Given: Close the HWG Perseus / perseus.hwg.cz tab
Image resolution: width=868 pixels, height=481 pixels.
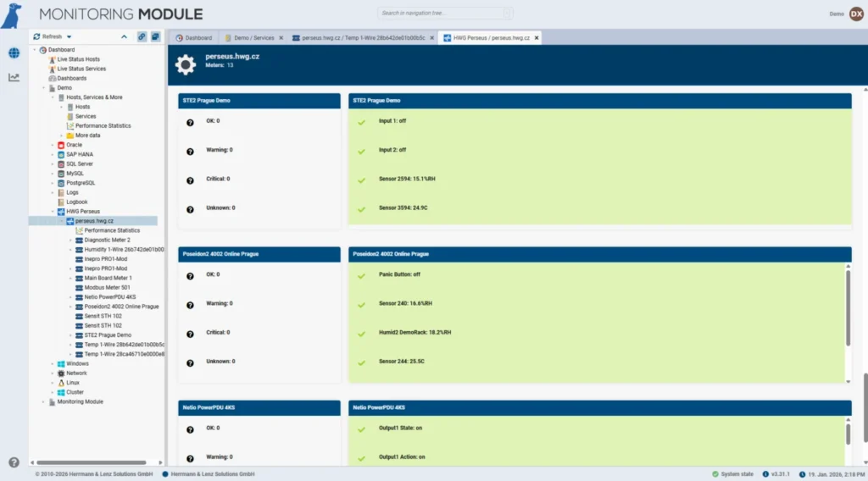Looking at the screenshot, I should (537, 38).
